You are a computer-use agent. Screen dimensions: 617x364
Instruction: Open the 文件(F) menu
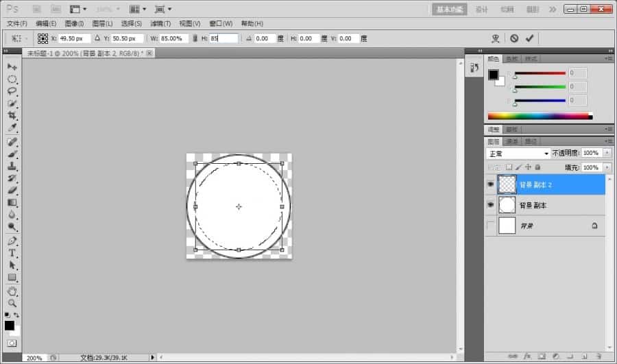point(16,23)
